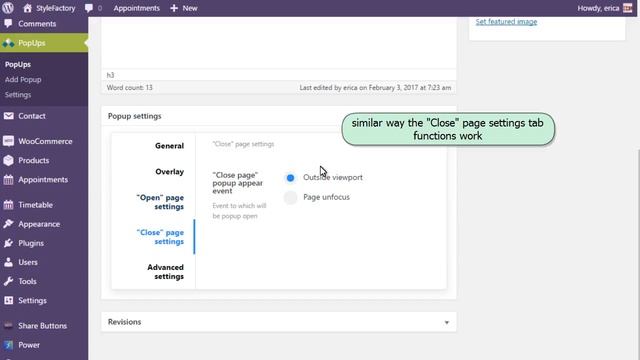640x360 pixels.
Task: Open the Advanced settings tab
Action: [x=165, y=272]
